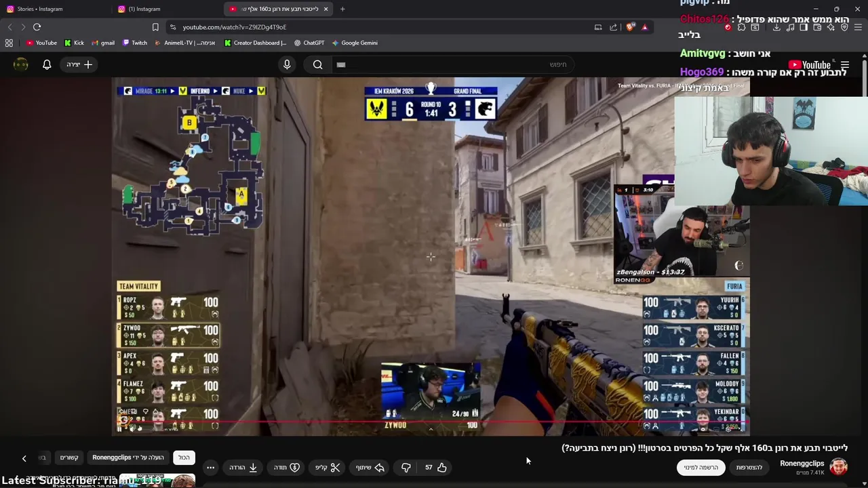Open the Ronenggclips channel name link
The height and width of the screenshot is (488, 868).
[x=802, y=464]
